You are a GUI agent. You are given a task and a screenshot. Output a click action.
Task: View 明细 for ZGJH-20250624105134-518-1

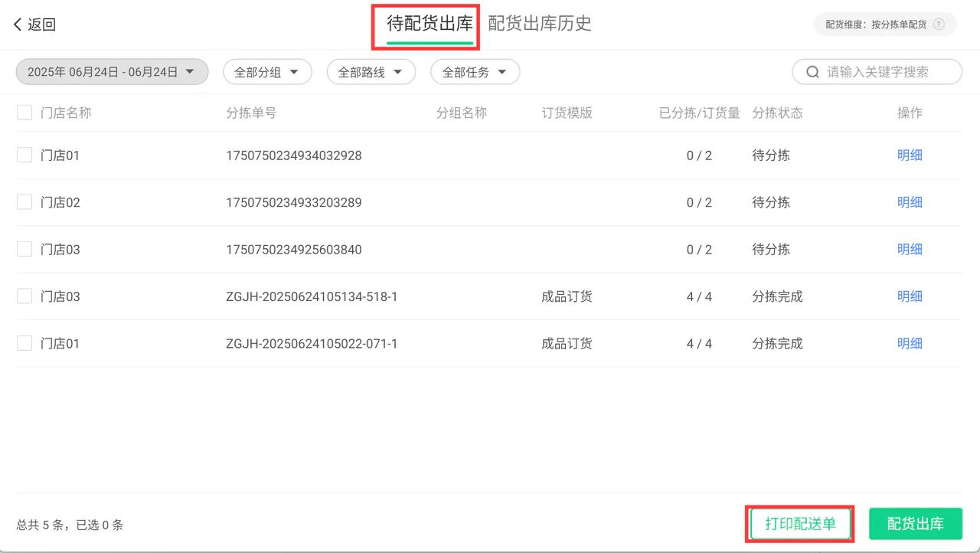pyautogui.click(x=910, y=296)
